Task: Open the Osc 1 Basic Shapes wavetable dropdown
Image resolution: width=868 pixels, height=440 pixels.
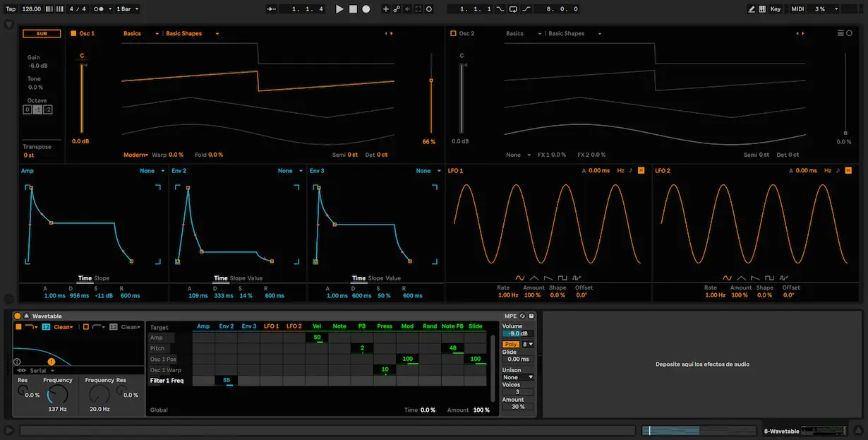Action: [x=192, y=33]
